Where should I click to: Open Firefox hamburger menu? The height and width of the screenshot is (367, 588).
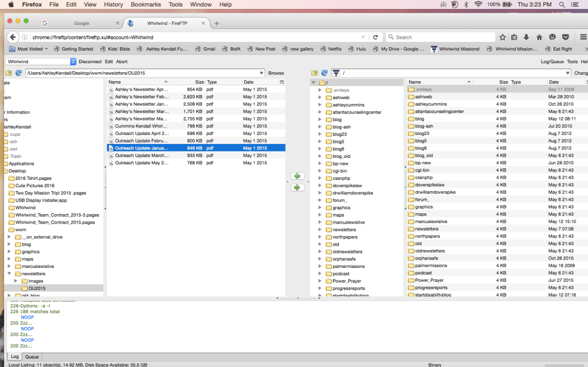point(583,37)
